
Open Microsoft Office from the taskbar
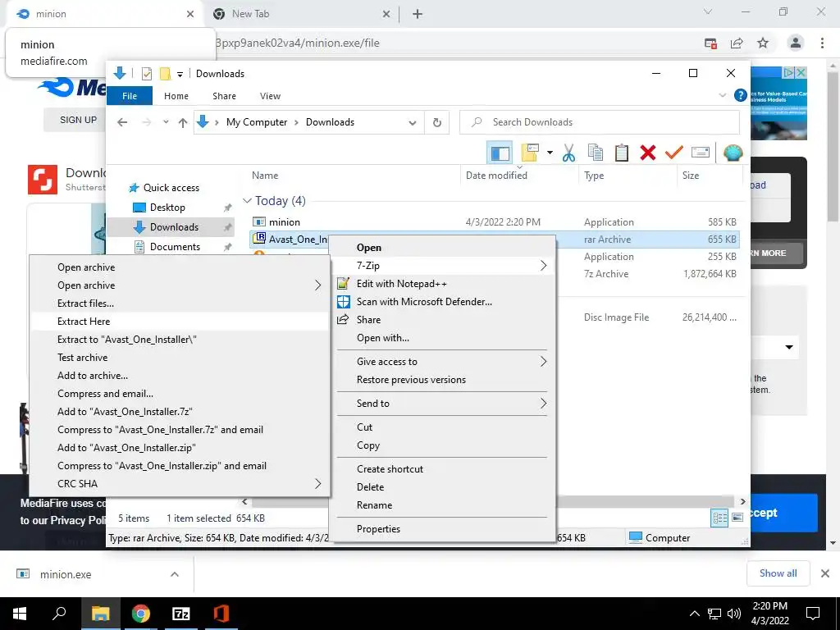coord(221,614)
